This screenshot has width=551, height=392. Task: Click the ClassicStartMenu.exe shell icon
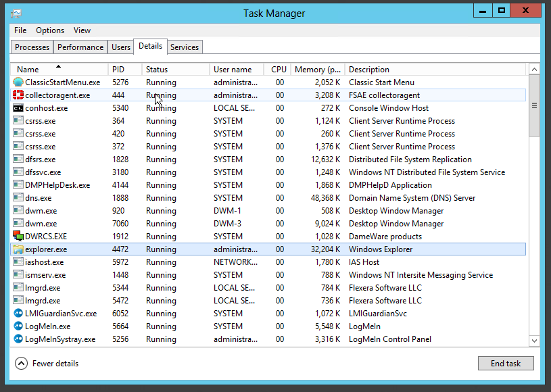[x=18, y=82]
